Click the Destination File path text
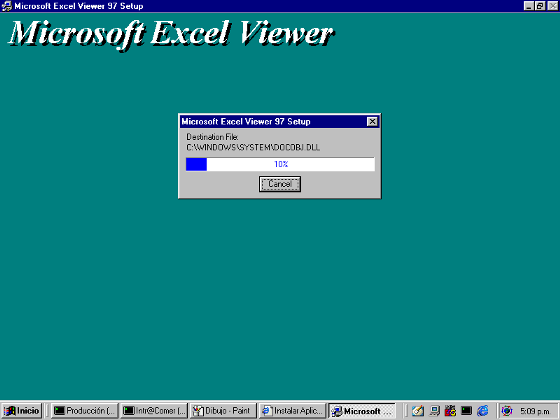Image resolution: width=560 pixels, height=420 pixels. coord(253,148)
